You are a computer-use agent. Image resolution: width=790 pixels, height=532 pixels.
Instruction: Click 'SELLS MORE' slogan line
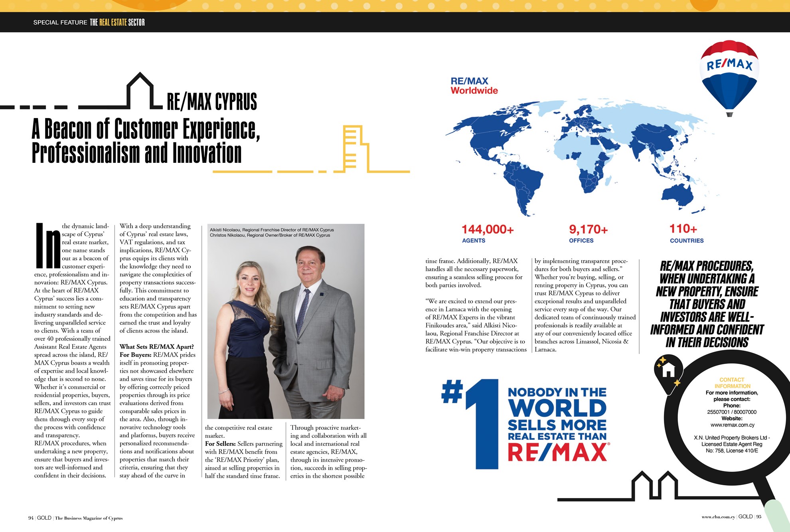[x=557, y=425]
